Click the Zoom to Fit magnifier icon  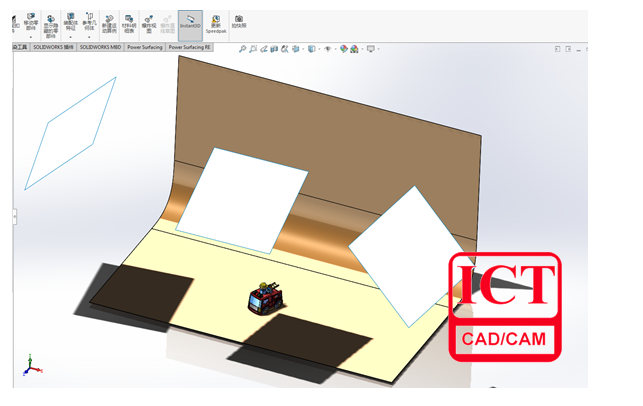click(243, 48)
